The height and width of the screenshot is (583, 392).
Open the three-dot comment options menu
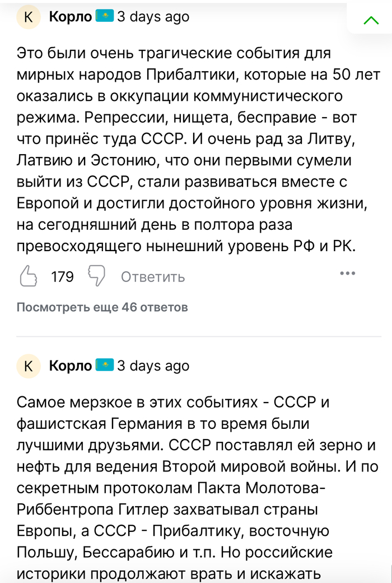(348, 274)
